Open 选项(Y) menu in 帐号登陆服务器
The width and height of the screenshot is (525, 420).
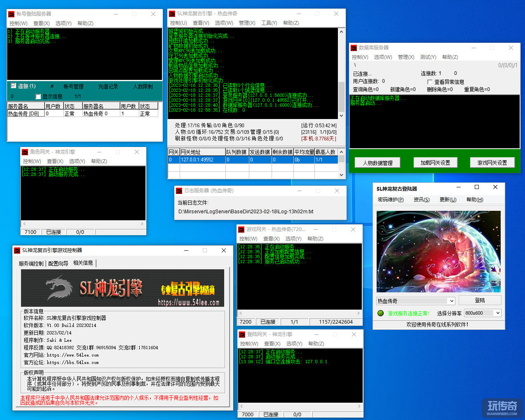pos(63,23)
